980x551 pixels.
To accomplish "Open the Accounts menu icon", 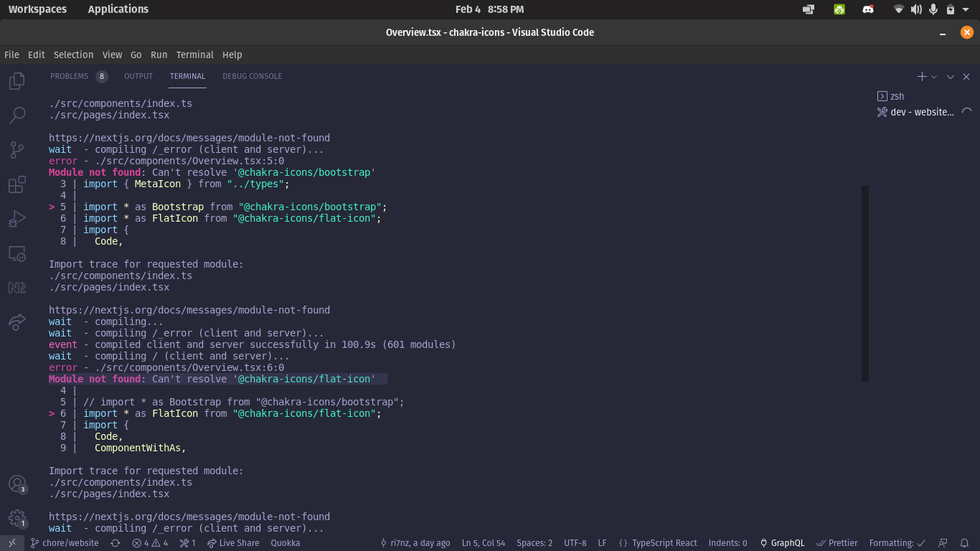I will pos(17,484).
